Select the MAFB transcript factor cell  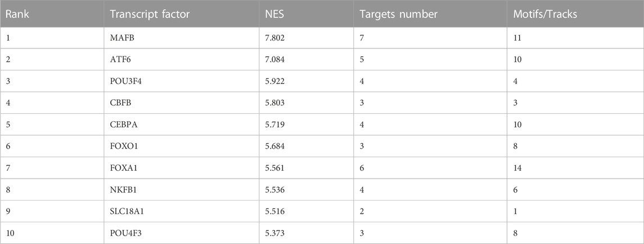coord(182,38)
